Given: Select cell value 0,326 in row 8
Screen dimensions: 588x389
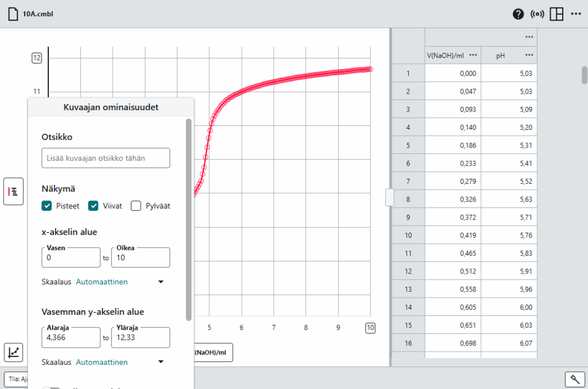Looking at the screenshot, I should pyautogui.click(x=453, y=199).
